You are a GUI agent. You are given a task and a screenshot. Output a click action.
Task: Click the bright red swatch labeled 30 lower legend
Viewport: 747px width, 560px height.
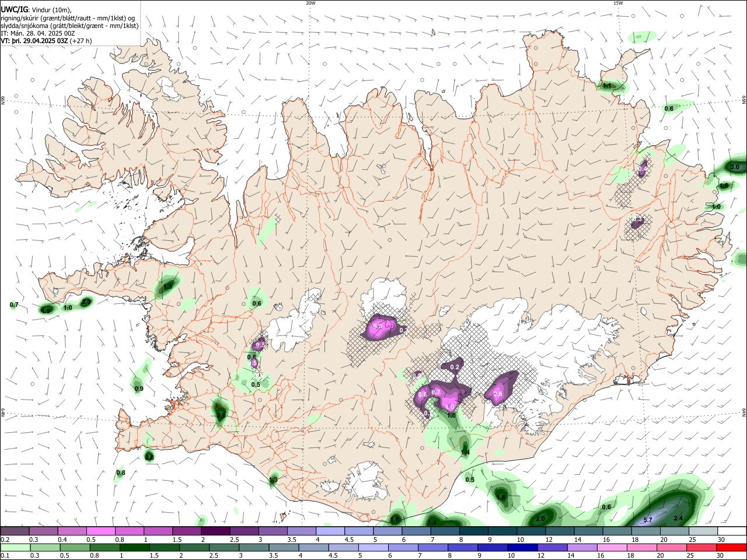coord(731,547)
